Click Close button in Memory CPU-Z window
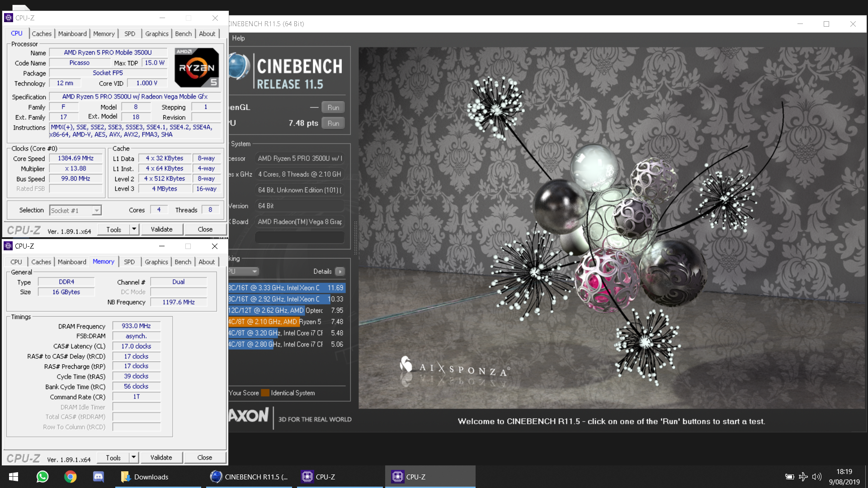The image size is (868, 488). pos(205,458)
